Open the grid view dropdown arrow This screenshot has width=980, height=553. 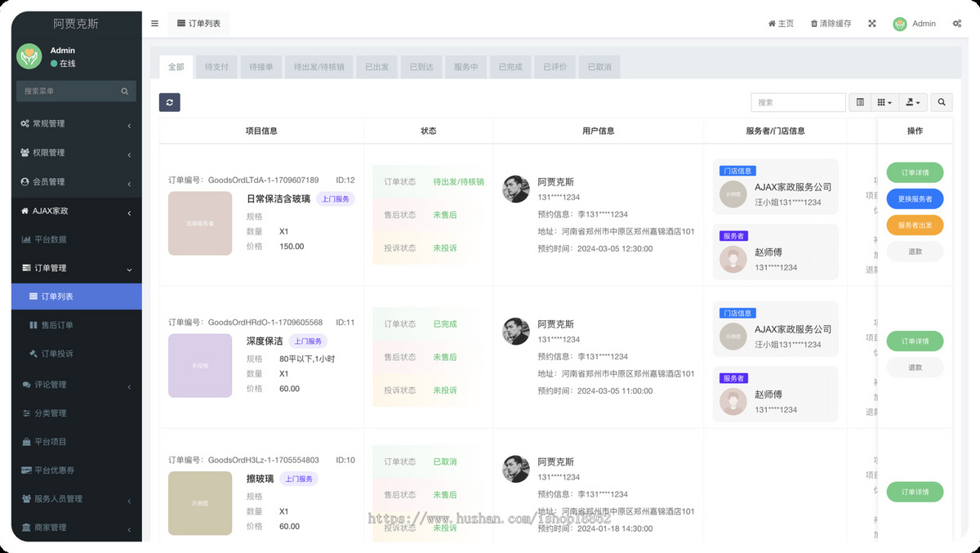[890, 101]
